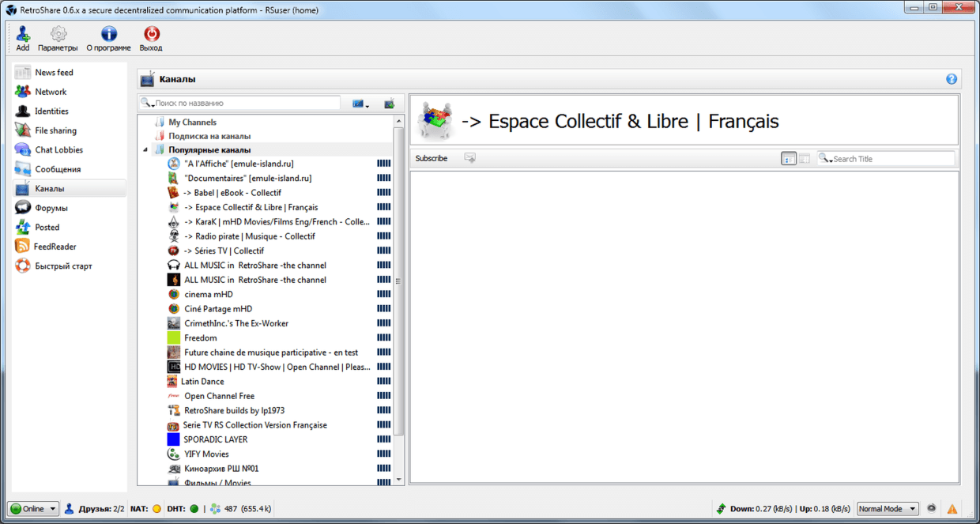980x524 pixels.
Task: Collapse the Популярные каналы tree group
Action: [145, 150]
